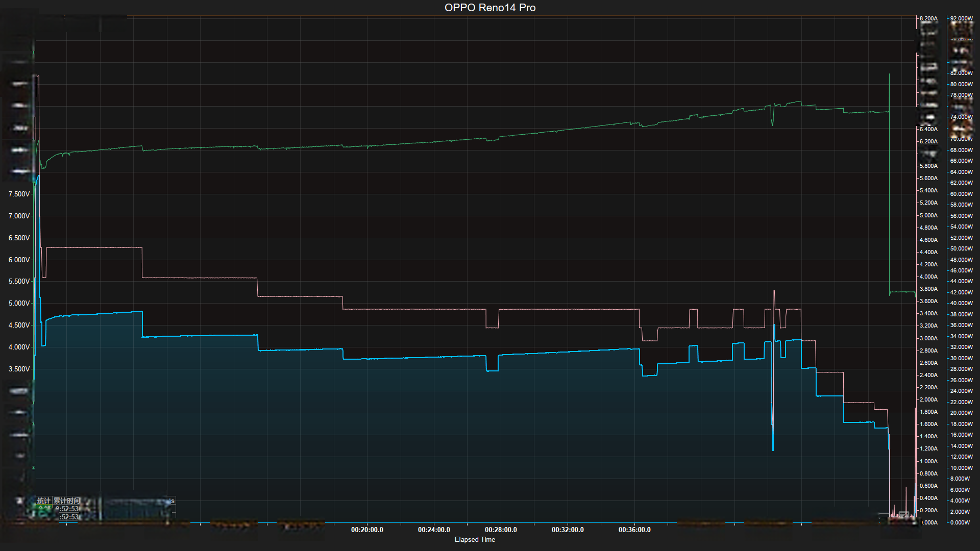Click the 3.500V voltage axis label
Viewport: 980px width, 551px height.
pos(19,369)
